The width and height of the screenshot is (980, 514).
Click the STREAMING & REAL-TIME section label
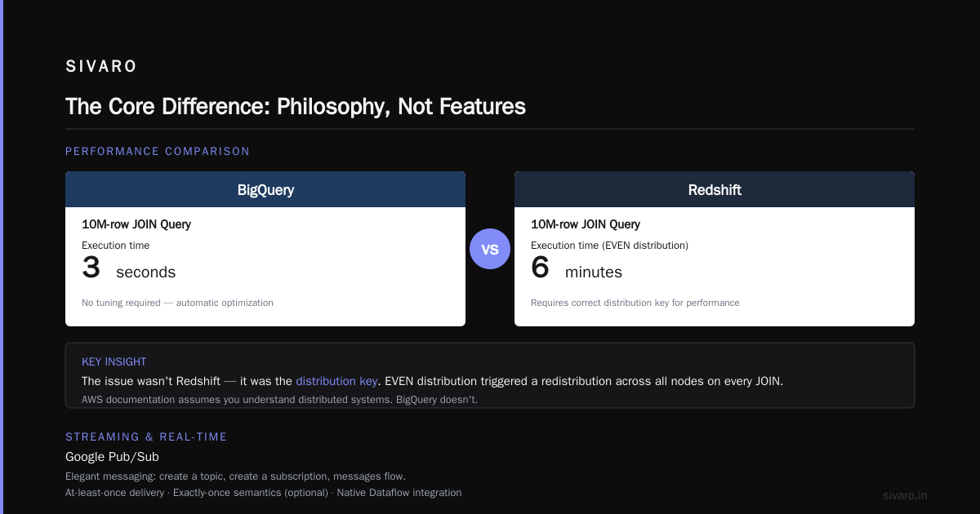pos(146,436)
